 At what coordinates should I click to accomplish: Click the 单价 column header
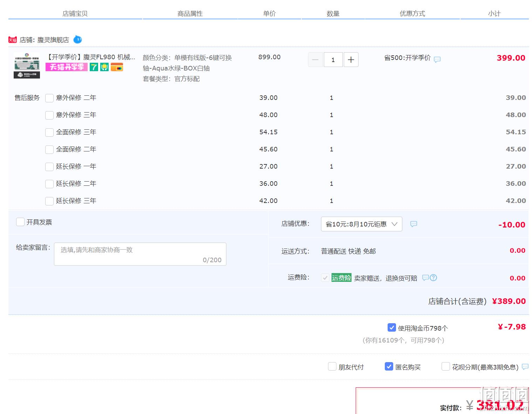(270, 14)
